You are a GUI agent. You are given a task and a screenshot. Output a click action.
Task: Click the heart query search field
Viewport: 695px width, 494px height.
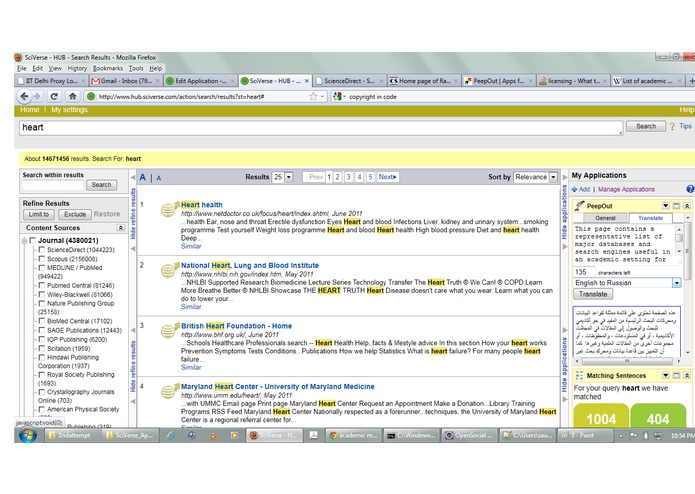[321, 128]
